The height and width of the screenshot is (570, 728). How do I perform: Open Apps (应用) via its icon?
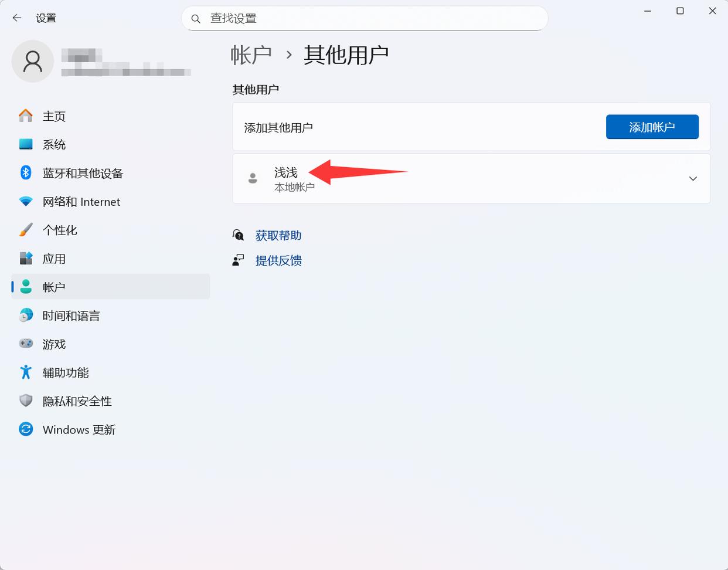[x=26, y=259]
